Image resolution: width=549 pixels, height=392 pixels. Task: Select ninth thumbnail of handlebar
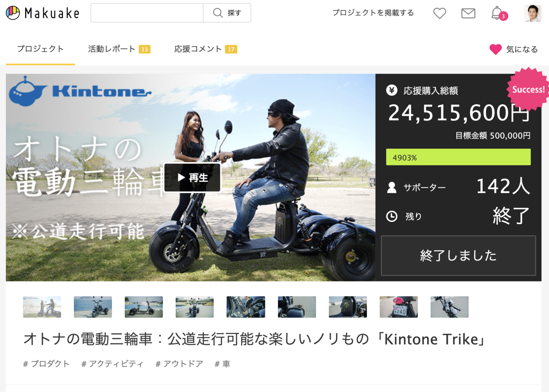[x=449, y=307]
